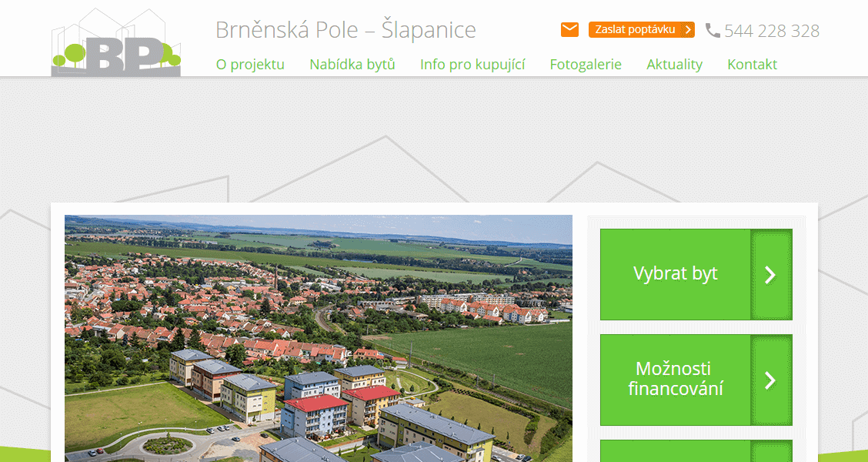Click the arrow on Možnosti financování tile
Viewport: 868px width, 462px height.
coord(770,380)
